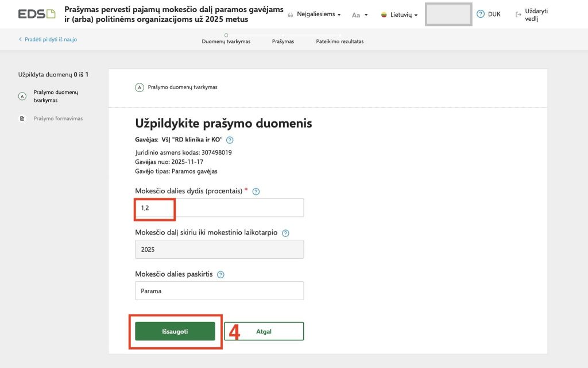This screenshot has width=588, height=368.
Task: Click circled A icon in form header
Action: pos(140,87)
